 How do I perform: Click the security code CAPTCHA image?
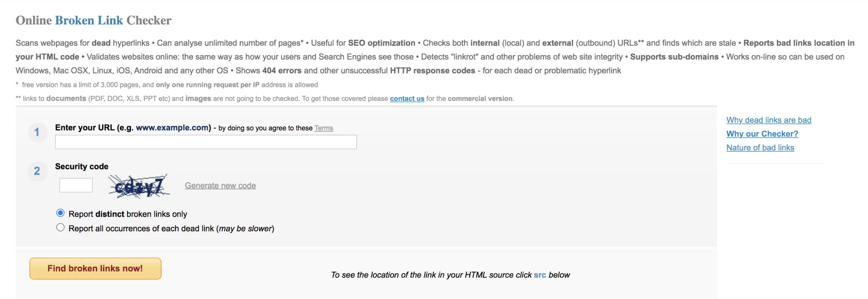pyautogui.click(x=140, y=185)
